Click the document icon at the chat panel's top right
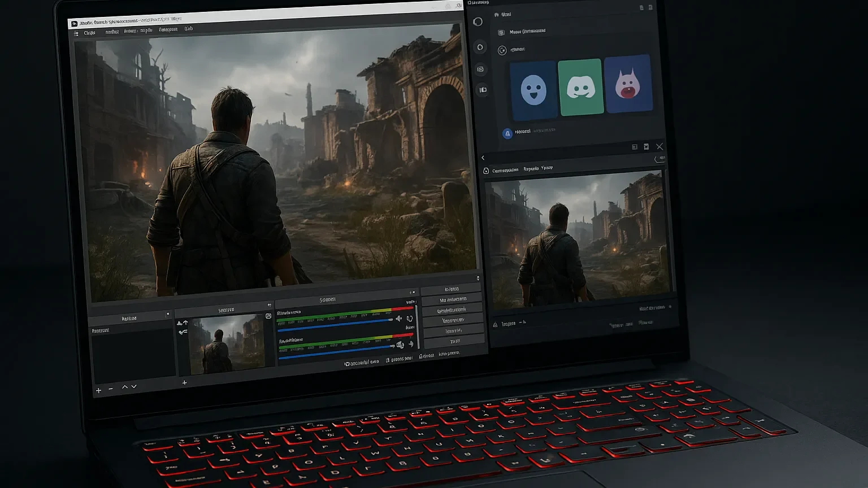This screenshot has width=868, height=488. point(641,8)
